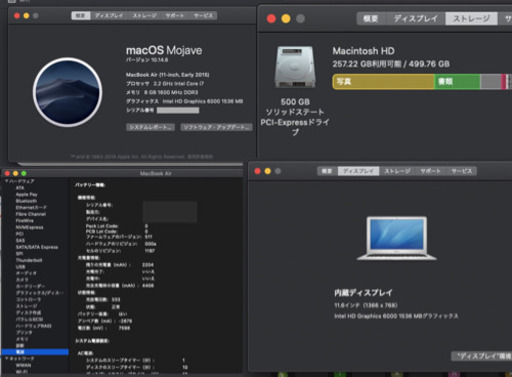Viewport: 512px width, 377px height.
Task: Click the yellow 写真 storage bar segment
Action: pyautogui.click(x=383, y=82)
